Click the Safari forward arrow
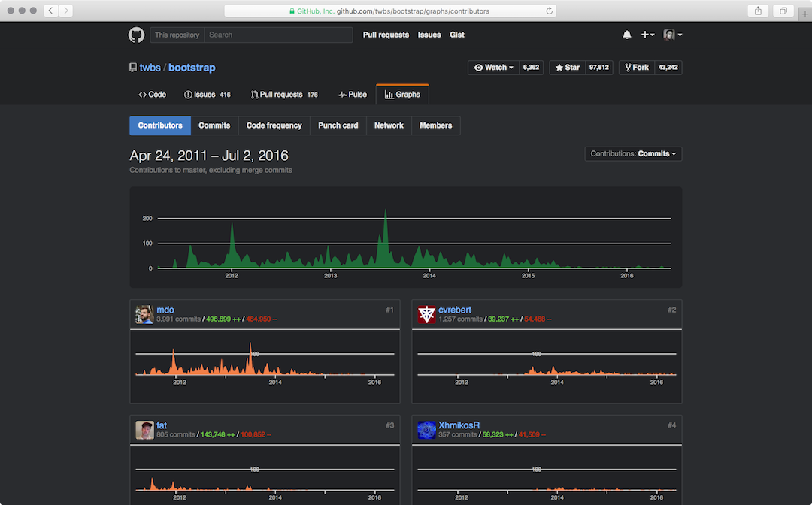Viewport: 812px width, 505px height. point(65,11)
